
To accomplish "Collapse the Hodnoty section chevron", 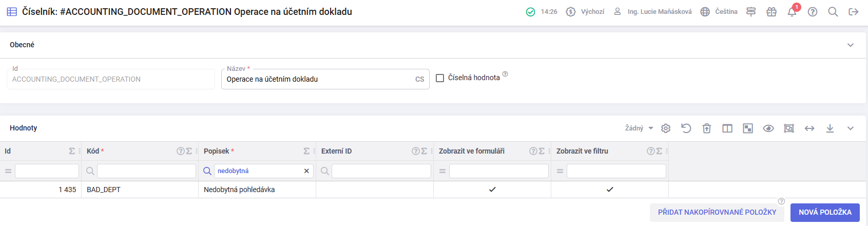I will coord(851,128).
